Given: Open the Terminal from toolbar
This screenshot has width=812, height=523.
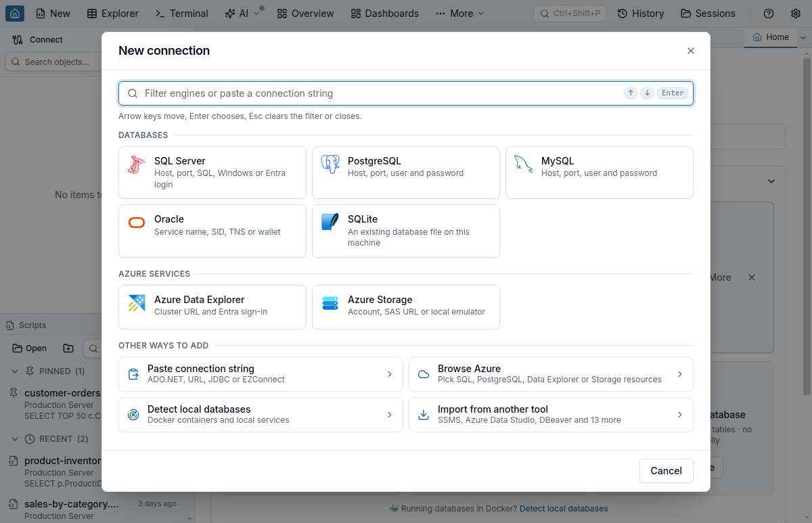Looking at the screenshot, I should click(x=182, y=14).
